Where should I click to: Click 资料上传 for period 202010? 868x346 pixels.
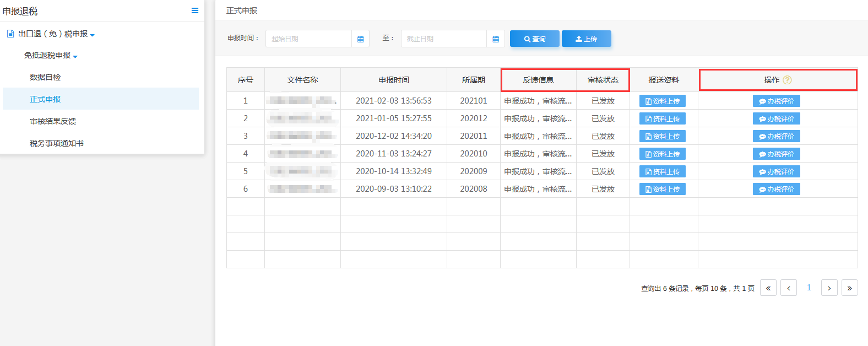(663, 154)
